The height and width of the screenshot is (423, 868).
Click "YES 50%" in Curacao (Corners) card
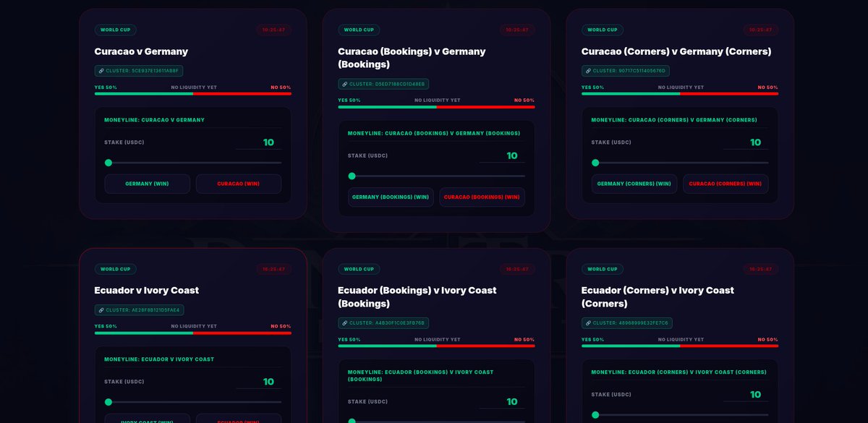point(592,87)
